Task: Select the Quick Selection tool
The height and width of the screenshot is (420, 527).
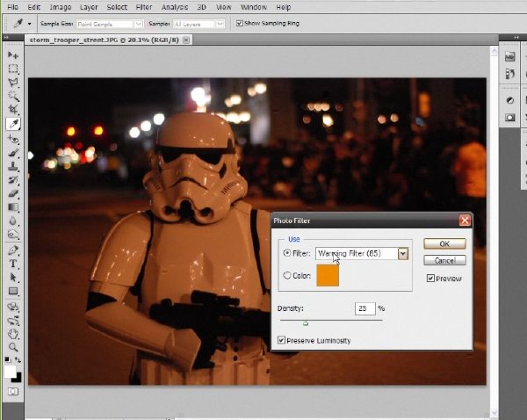Action: (x=13, y=96)
